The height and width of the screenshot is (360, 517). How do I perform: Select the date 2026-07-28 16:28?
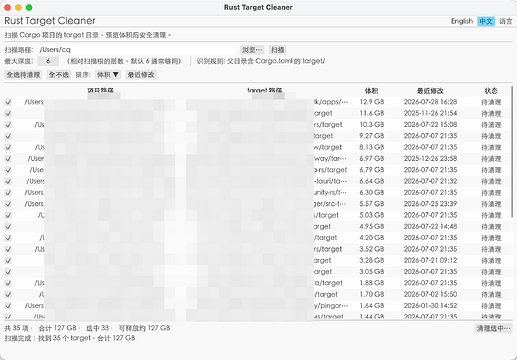(430, 102)
